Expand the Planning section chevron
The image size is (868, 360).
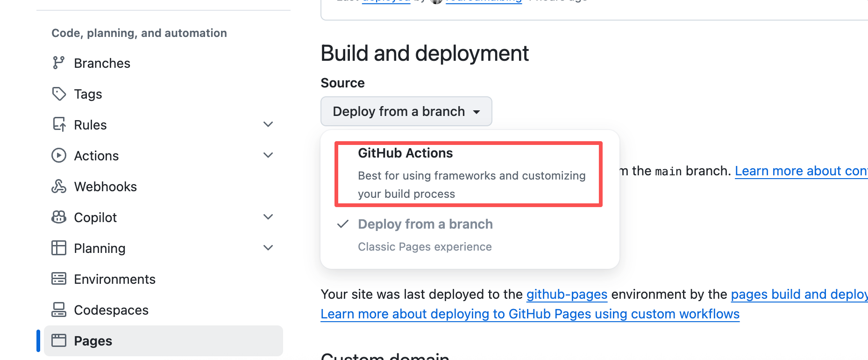pos(268,248)
